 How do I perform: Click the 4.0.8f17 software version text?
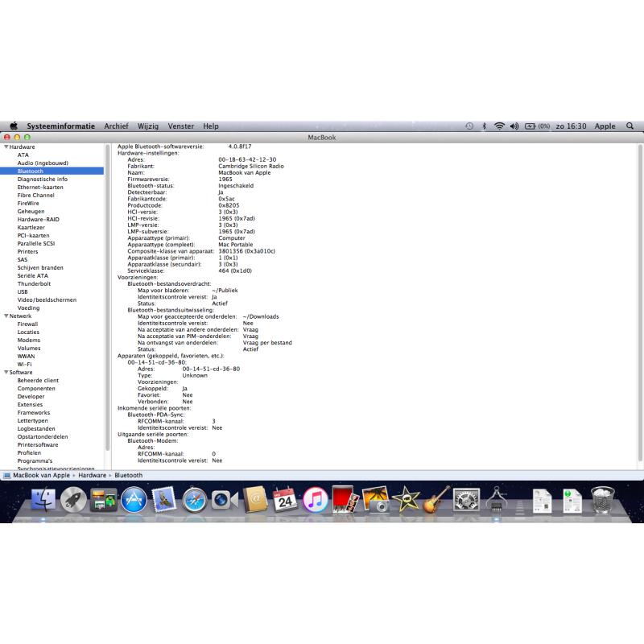(x=240, y=147)
